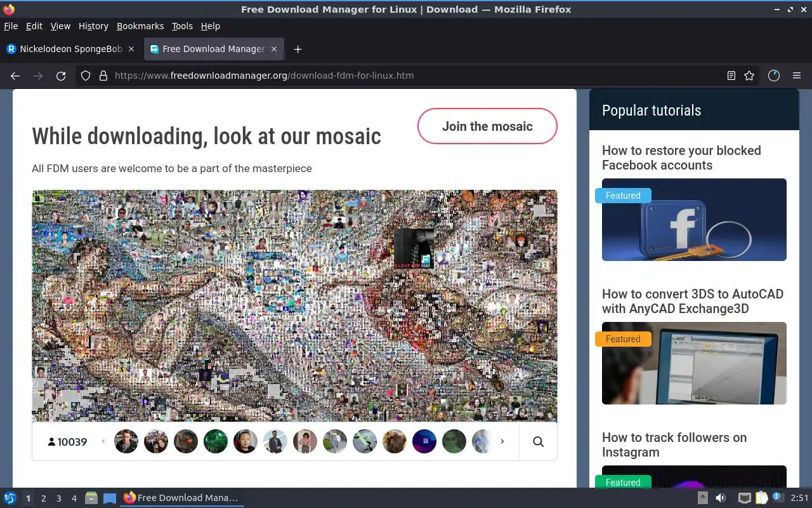Close the Nickelodeon SpongeBob tab
The height and width of the screenshot is (508, 812).
pyautogui.click(x=131, y=49)
